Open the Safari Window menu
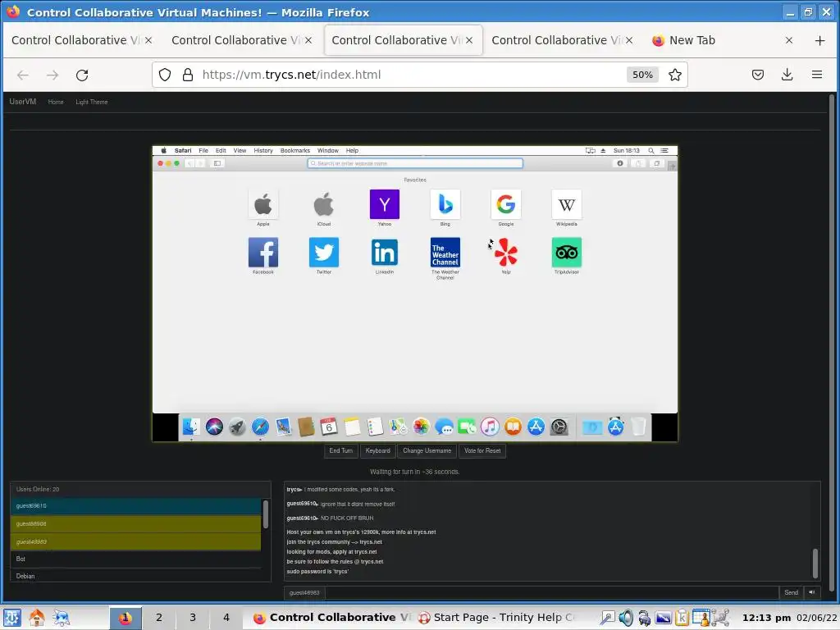 click(328, 151)
